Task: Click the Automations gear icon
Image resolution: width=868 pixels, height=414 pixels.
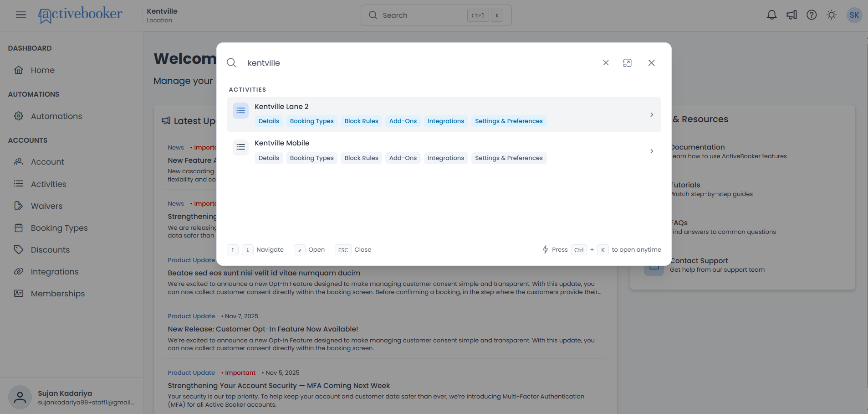Action: (x=19, y=116)
